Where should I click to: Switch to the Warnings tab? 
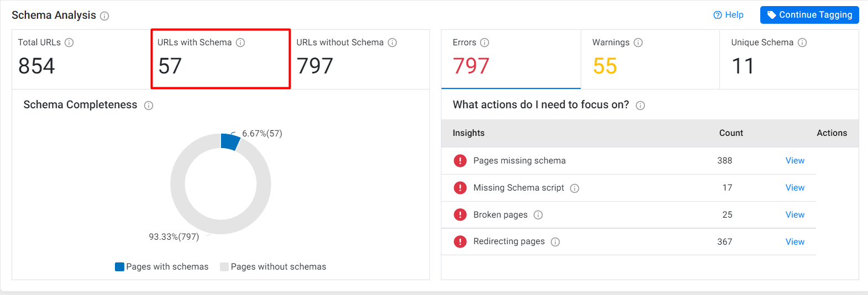[650, 59]
